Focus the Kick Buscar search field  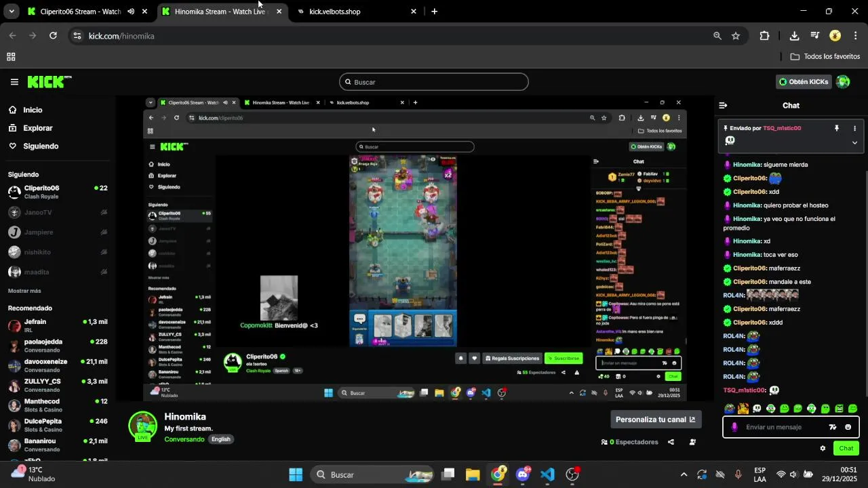[x=434, y=82]
